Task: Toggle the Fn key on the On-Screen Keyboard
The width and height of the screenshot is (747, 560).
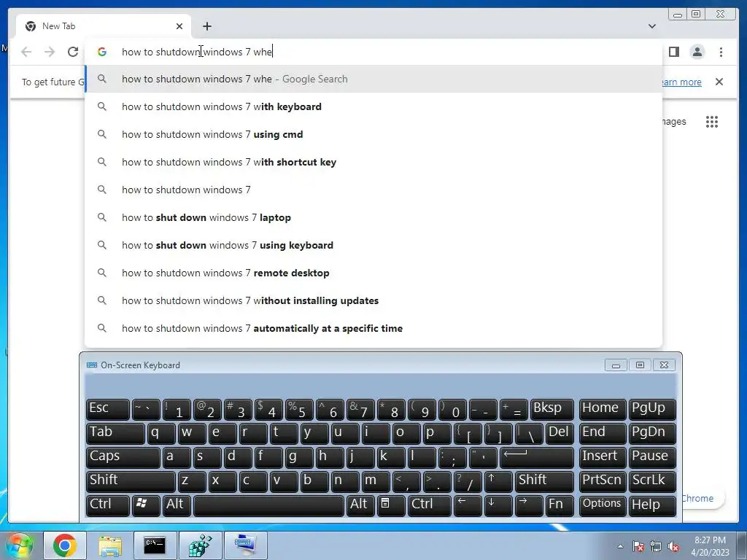Action: click(560, 505)
